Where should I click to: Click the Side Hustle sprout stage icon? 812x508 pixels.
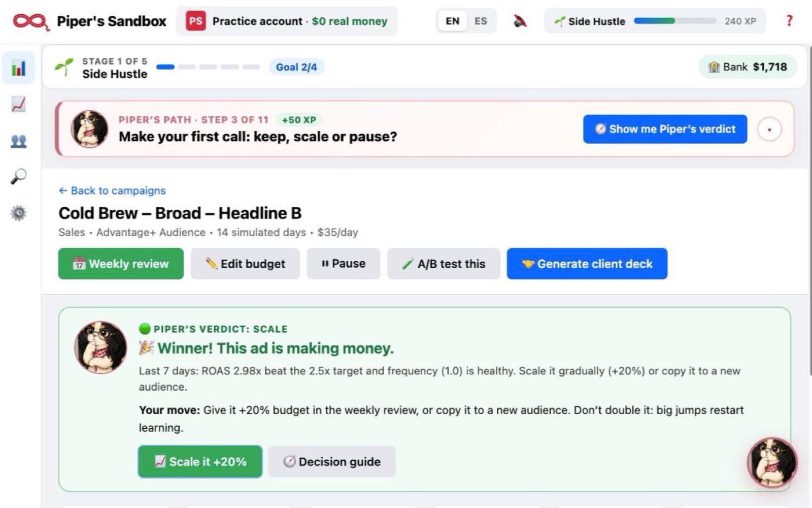click(64, 67)
